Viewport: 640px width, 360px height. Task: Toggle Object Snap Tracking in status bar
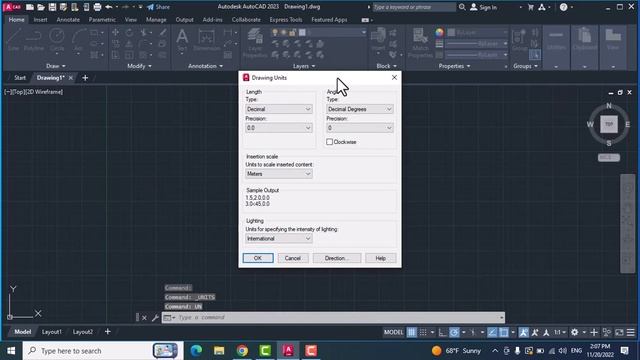pyautogui.click(x=493, y=332)
